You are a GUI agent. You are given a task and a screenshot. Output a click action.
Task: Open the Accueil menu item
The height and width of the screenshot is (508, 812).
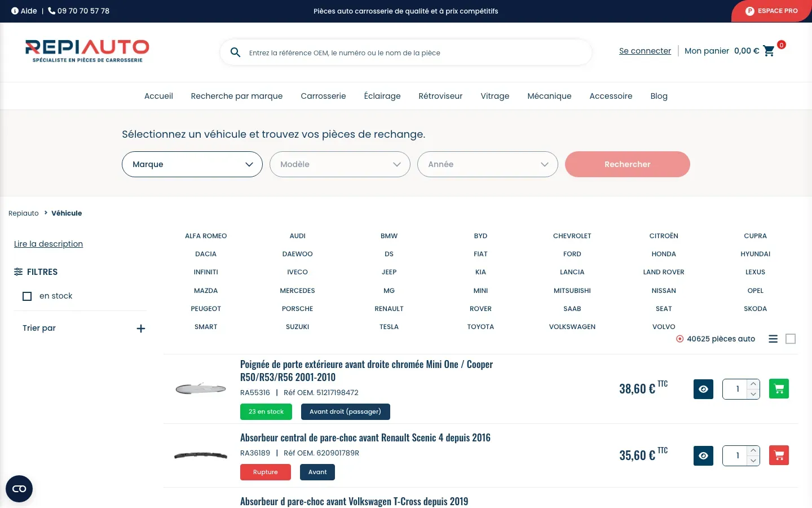pos(158,96)
